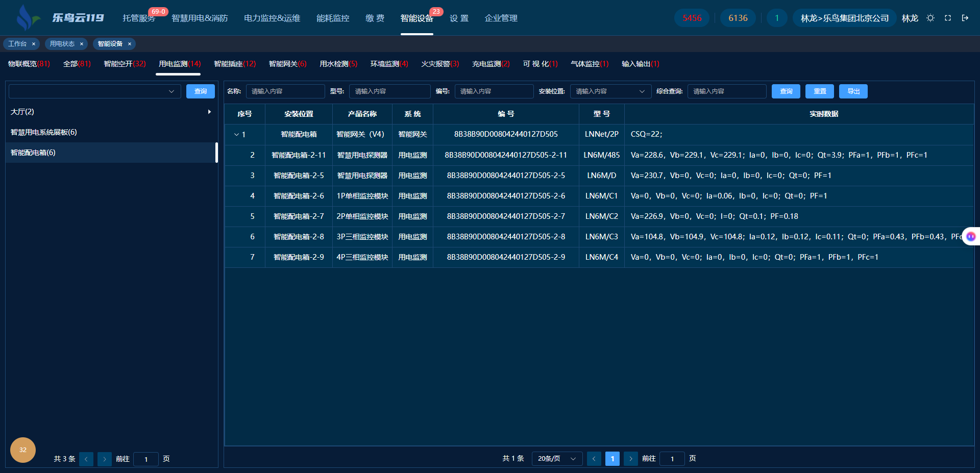The image size is (980, 473).
Task: Enter fullscreen with the expand icon
Action: [x=948, y=18]
